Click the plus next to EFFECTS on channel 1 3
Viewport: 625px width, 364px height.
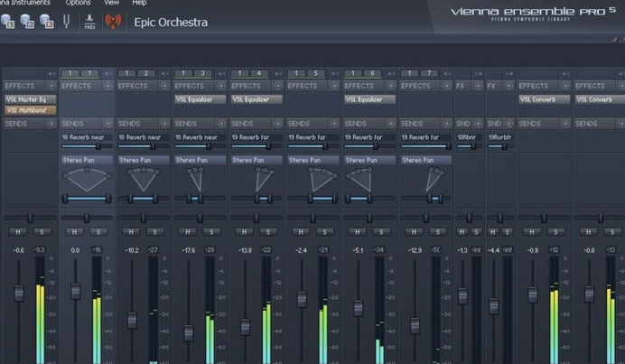pyautogui.click(x=221, y=86)
